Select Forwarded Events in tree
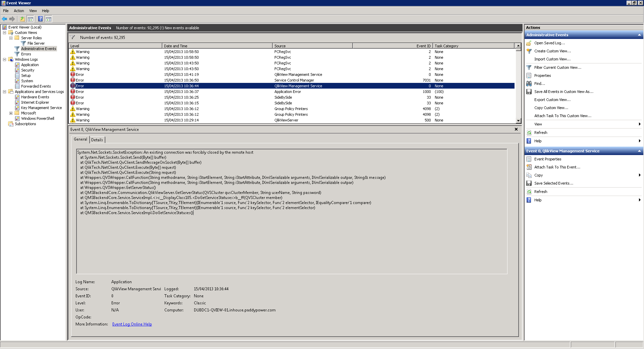 point(36,86)
